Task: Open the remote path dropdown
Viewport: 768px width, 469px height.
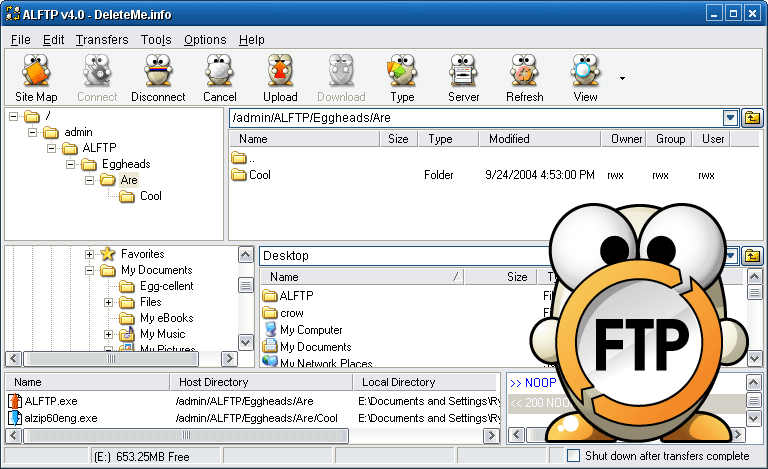Action: point(730,118)
